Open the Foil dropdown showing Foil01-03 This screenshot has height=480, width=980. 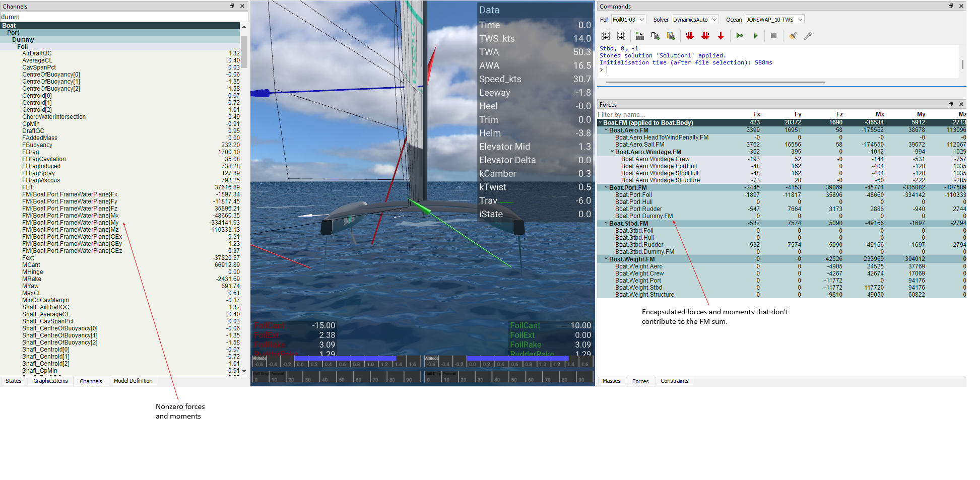tap(628, 20)
